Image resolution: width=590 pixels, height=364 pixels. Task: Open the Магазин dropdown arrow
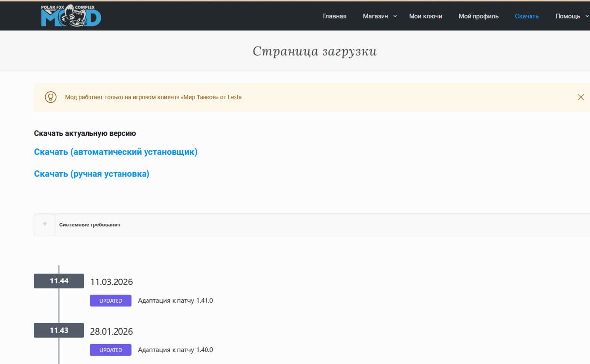(x=395, y=16)
